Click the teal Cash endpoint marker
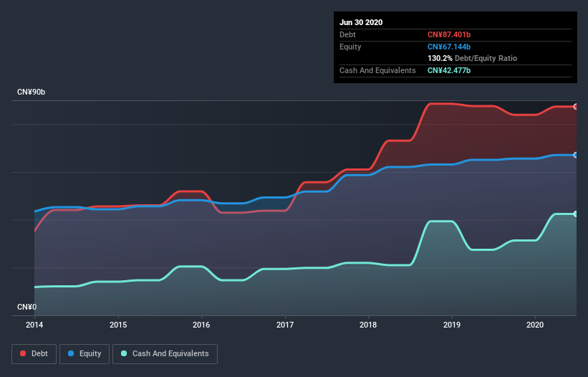The height and width of the screenshot is (377, 588). coord(576,214)
